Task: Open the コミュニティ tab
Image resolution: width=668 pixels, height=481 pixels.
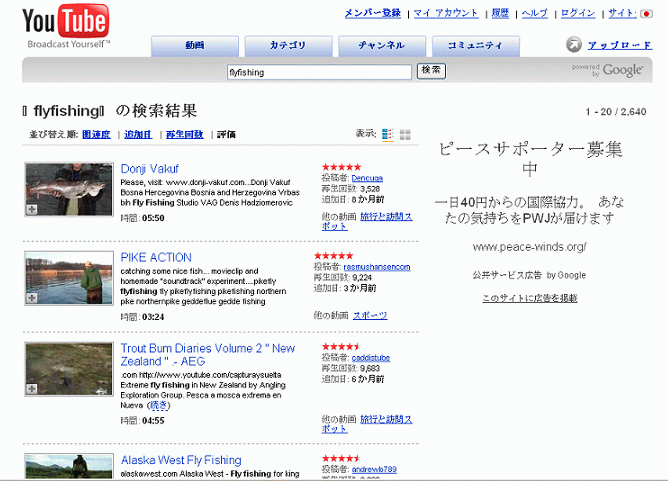Action: tap(476, 46)
